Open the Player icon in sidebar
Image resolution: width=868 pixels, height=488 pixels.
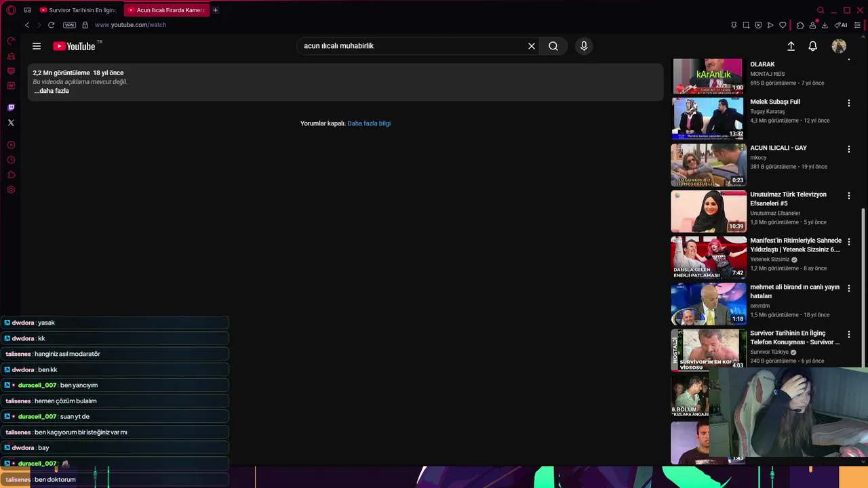(x=11, y=145)
